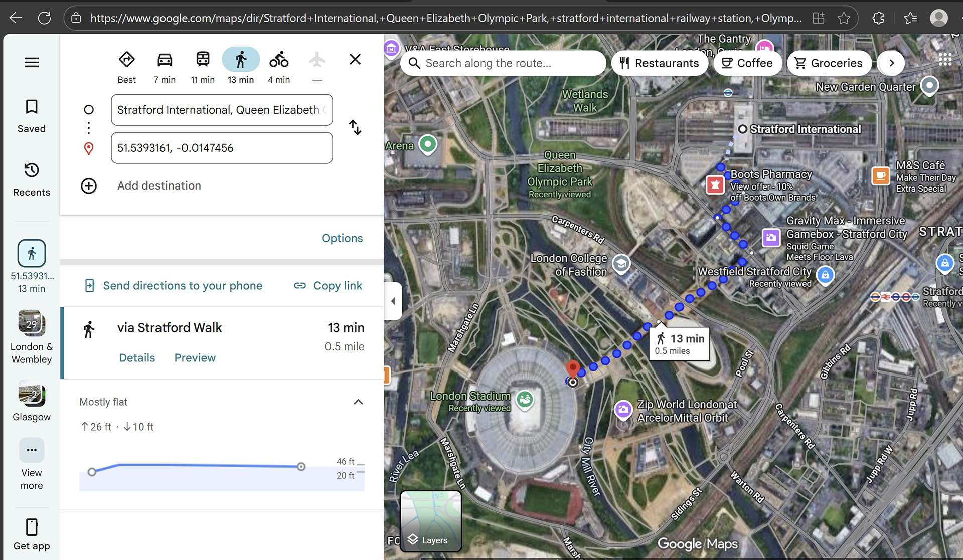This screenshot has width=963, height=560.
Task: Toggle the Layers map view
Action: click(x=431, y=521)
